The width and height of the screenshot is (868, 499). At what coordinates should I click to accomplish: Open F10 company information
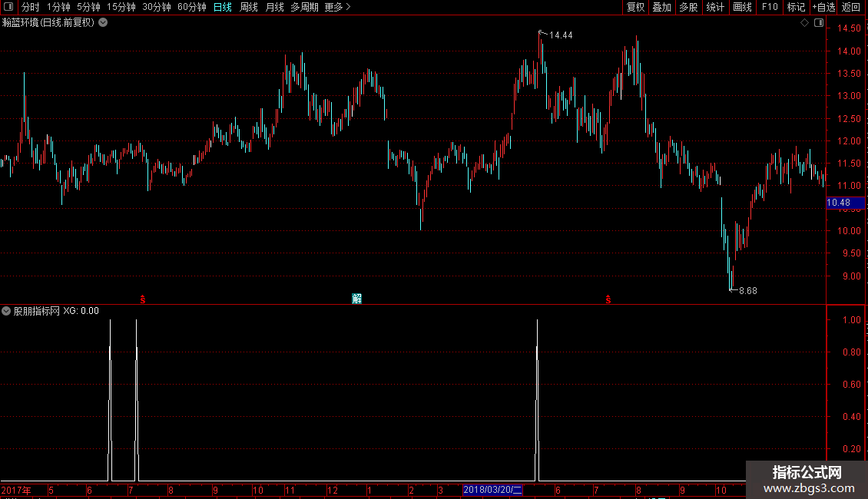(770, 7)
